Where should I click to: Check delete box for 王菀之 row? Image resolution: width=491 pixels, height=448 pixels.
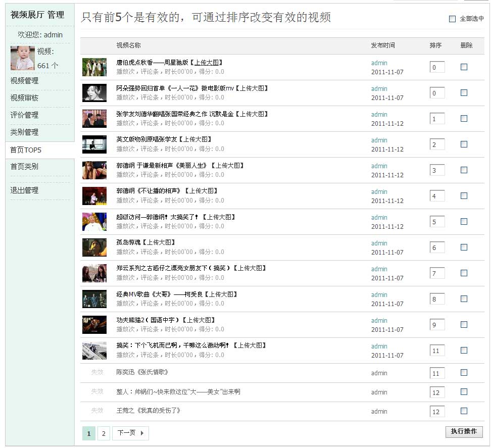coord(464,411)
